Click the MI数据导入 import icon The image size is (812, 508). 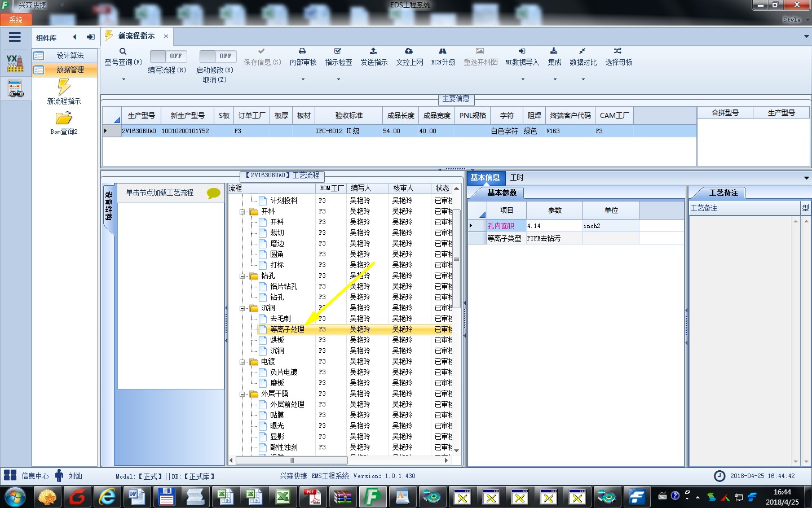point(522,51)
